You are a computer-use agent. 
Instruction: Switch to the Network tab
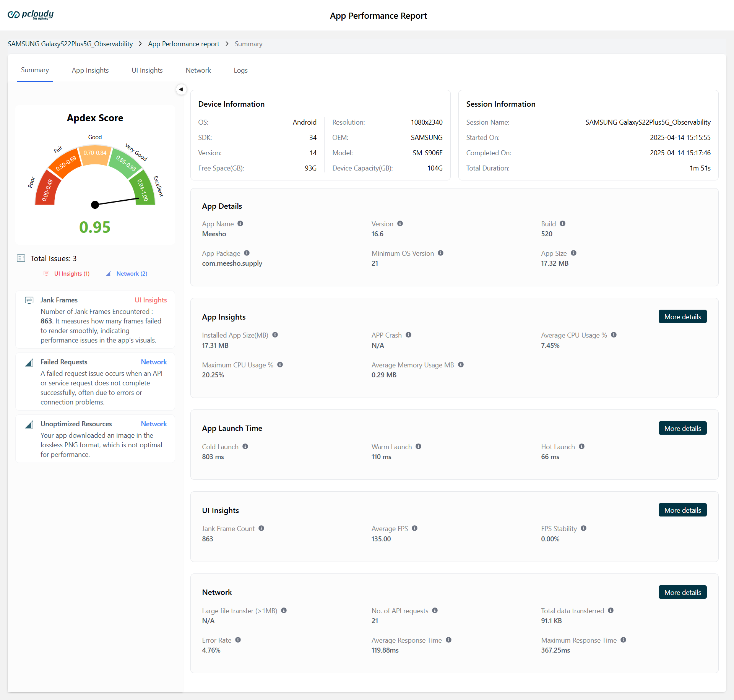198,70
